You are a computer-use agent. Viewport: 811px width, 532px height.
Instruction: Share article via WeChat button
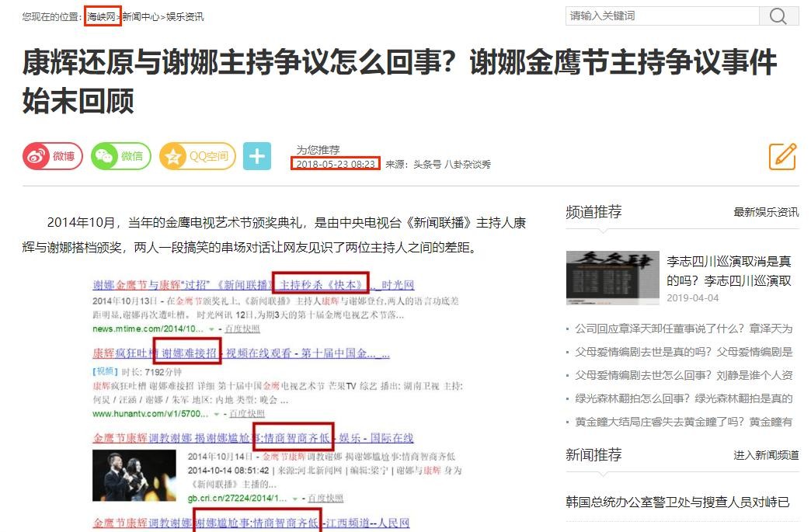(x=120, y=156)
